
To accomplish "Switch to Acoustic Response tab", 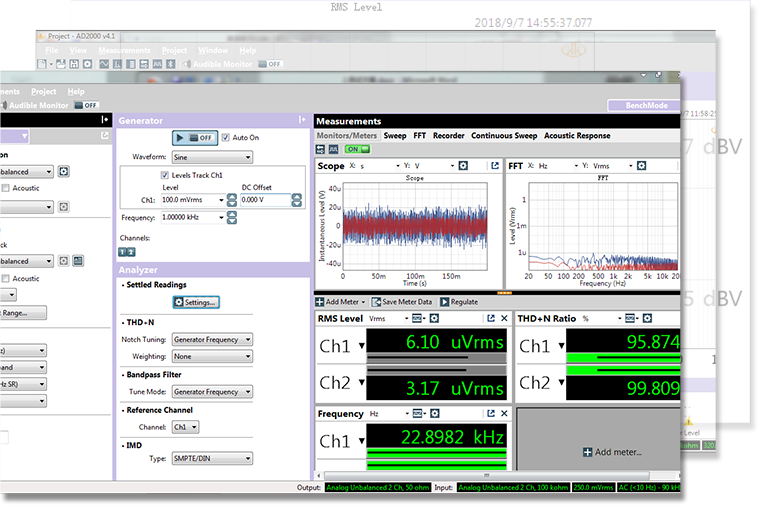I will click(577, 136).
